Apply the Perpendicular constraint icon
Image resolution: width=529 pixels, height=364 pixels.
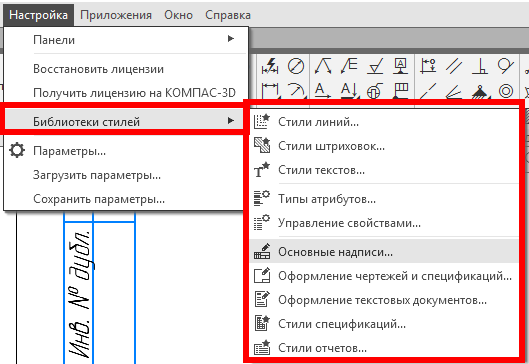click(480, 65)
